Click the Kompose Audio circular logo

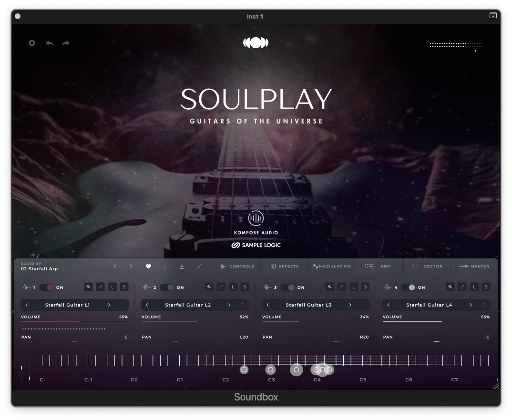256,218
